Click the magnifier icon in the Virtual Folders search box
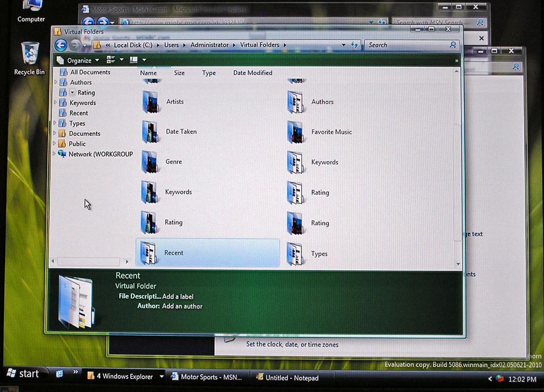This screenshot has height=392, width=544. tap(453, 45)
